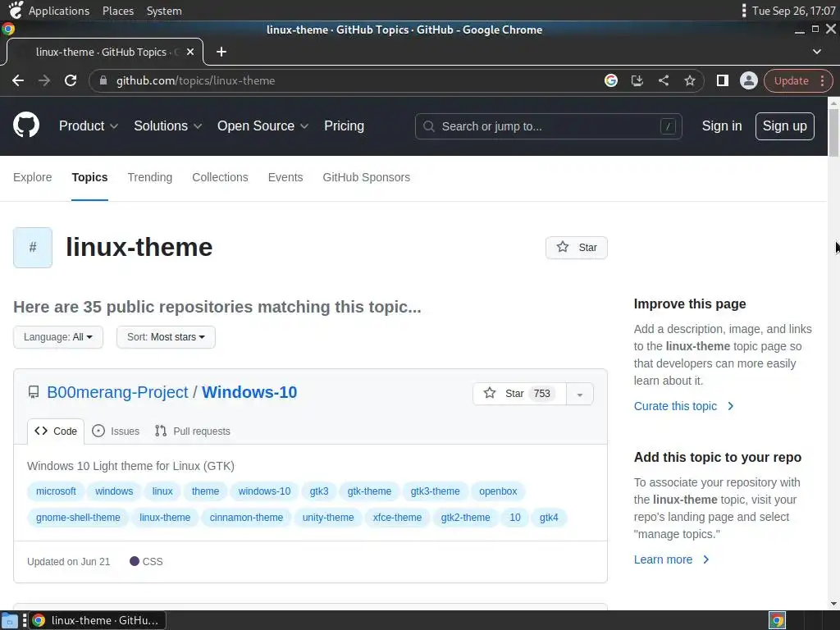Open the tab search chevron
Screen dimensions: 840x630
[816, 52]
